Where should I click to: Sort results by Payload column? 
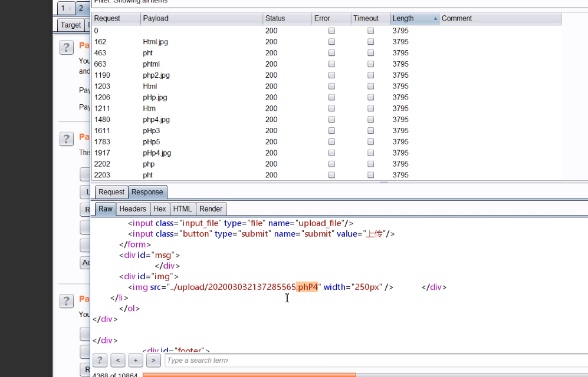[202, 18]
